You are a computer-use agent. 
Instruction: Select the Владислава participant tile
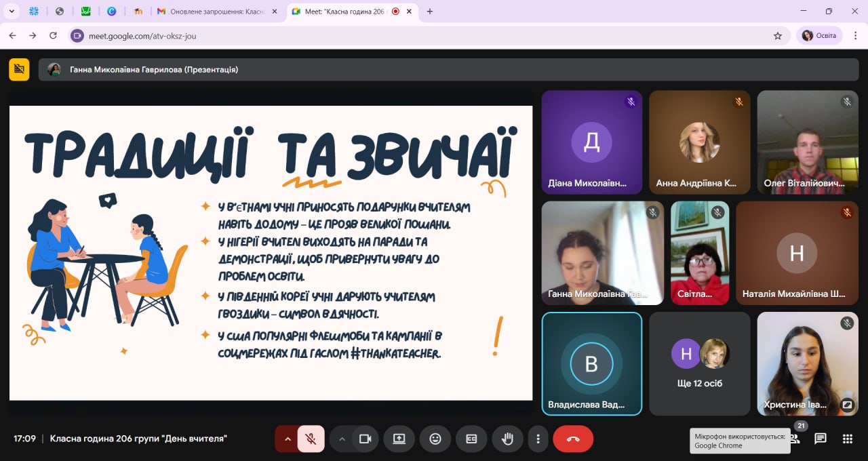591,363
